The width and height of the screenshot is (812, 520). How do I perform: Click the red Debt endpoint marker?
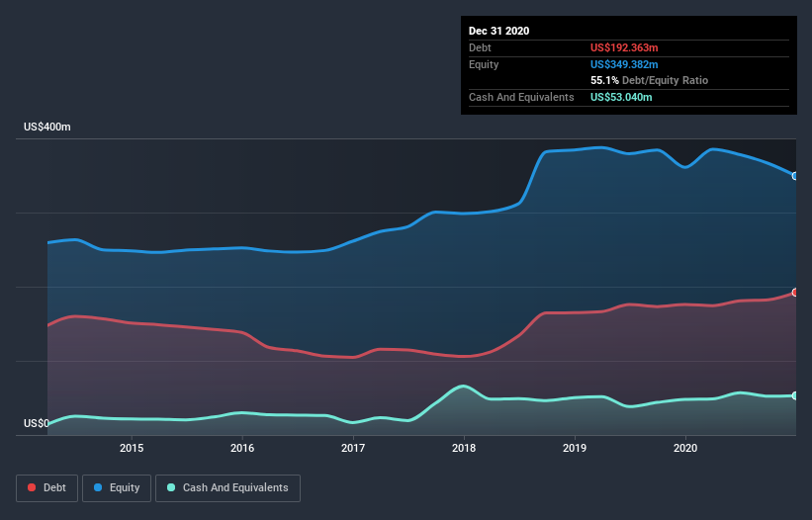[795, 293]
